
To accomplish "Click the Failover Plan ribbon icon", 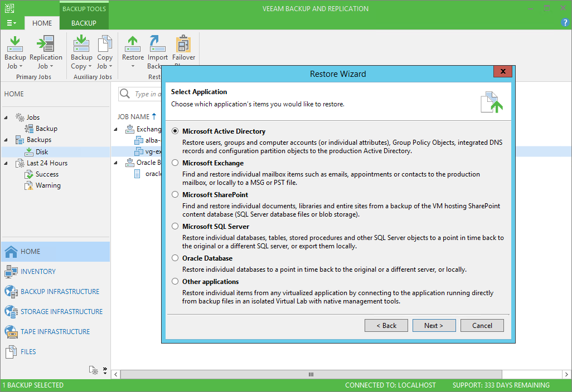I will click(x=183, y=44).
